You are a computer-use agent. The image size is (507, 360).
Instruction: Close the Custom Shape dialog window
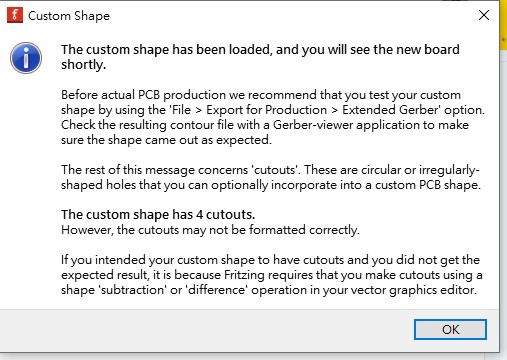tap(484, 15)
